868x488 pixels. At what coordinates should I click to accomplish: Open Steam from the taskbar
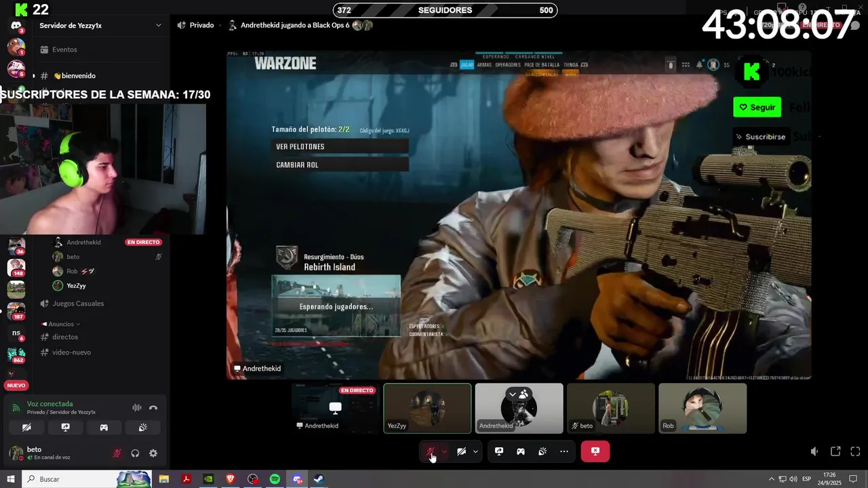(319, 479)
